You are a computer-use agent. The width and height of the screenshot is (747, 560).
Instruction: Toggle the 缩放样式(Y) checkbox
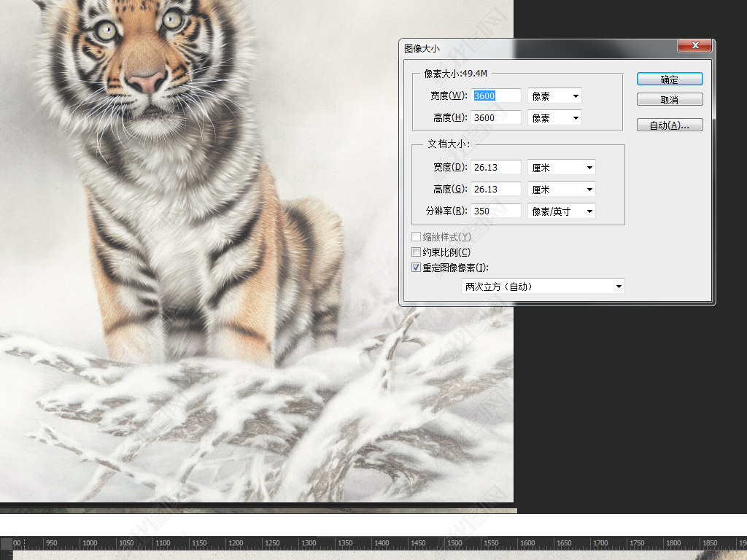point(417,237)
